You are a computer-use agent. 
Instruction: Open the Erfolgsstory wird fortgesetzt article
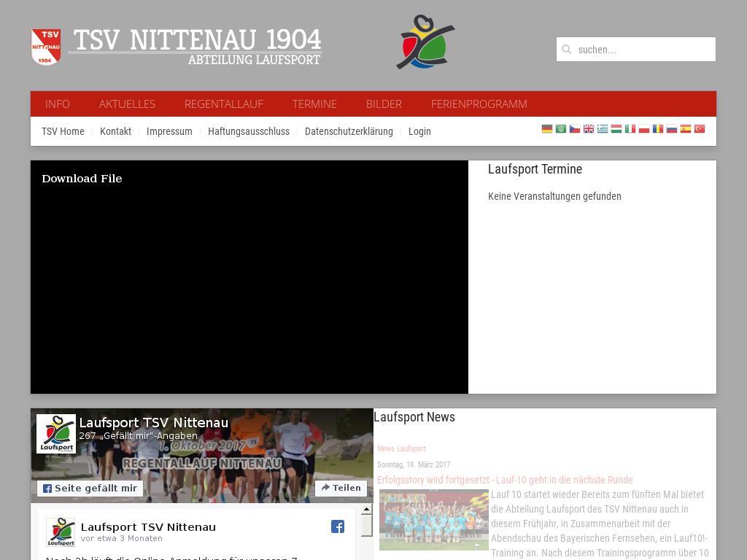[x=505, y=480]
